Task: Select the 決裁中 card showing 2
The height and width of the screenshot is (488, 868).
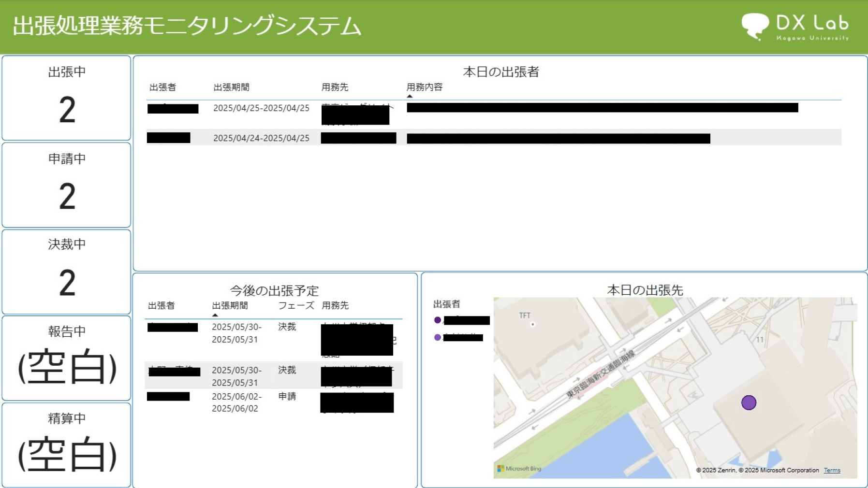Action: click(x=66, y=272)
